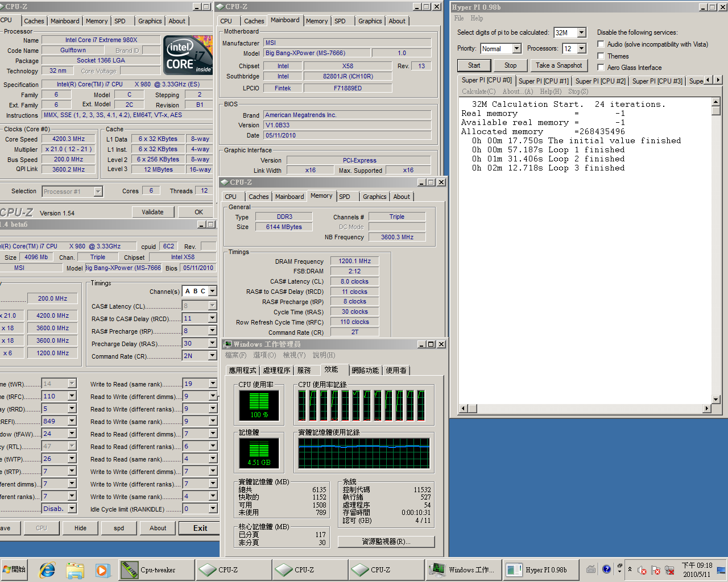Open Command Rate (CR) 2N dropdown

click(x=213, y=356)
